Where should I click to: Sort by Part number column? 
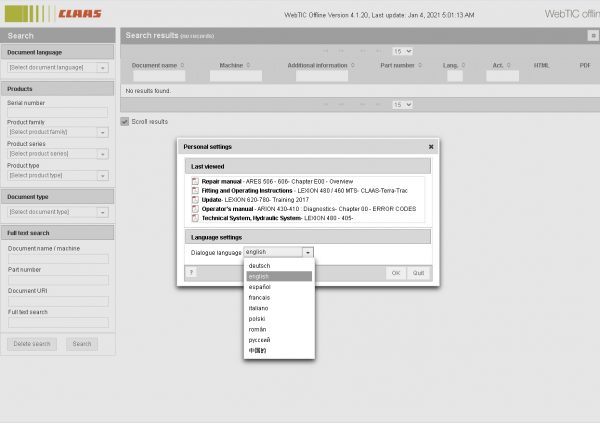tap(420, 65)
